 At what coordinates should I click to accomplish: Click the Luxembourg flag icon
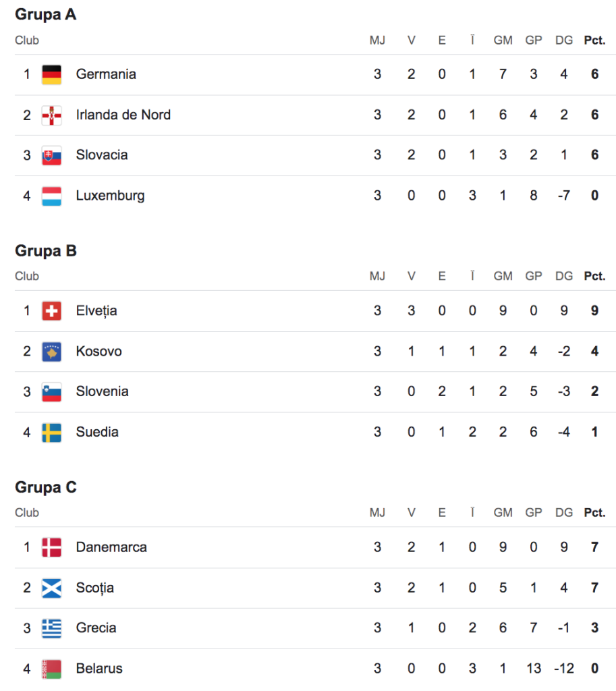pyautogui.click(x=51, y=196)
